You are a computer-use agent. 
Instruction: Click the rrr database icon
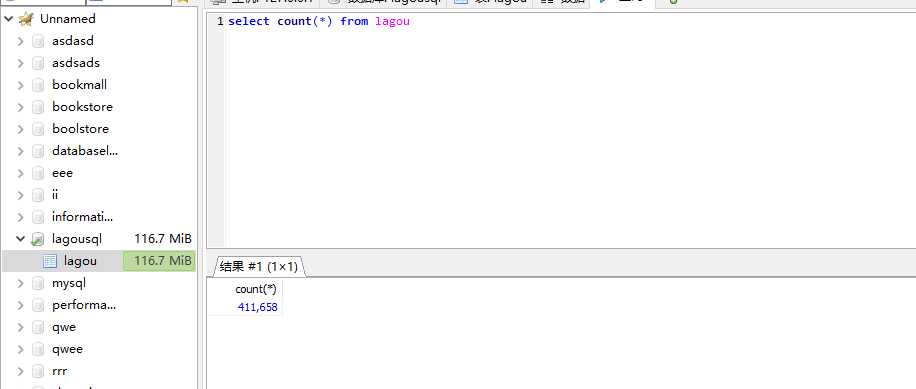38,371
